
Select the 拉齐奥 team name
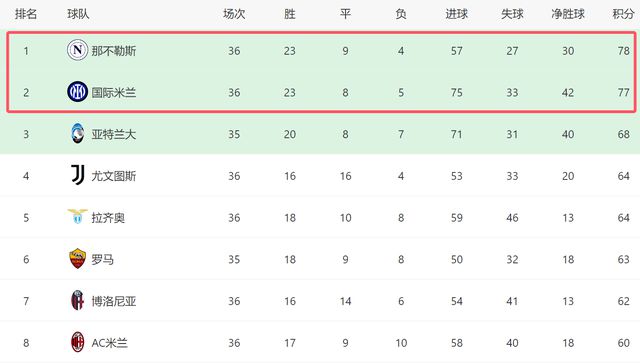(108, 218)
